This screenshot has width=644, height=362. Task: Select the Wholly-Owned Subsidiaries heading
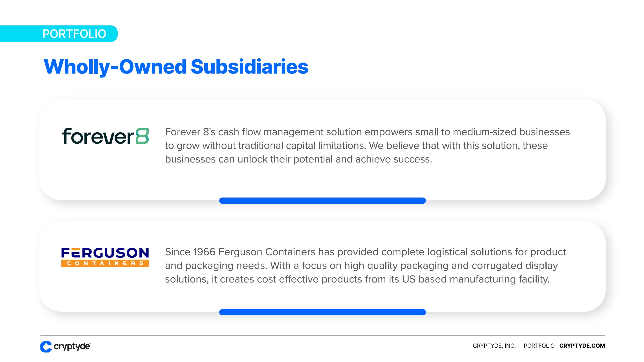point(176,67)
